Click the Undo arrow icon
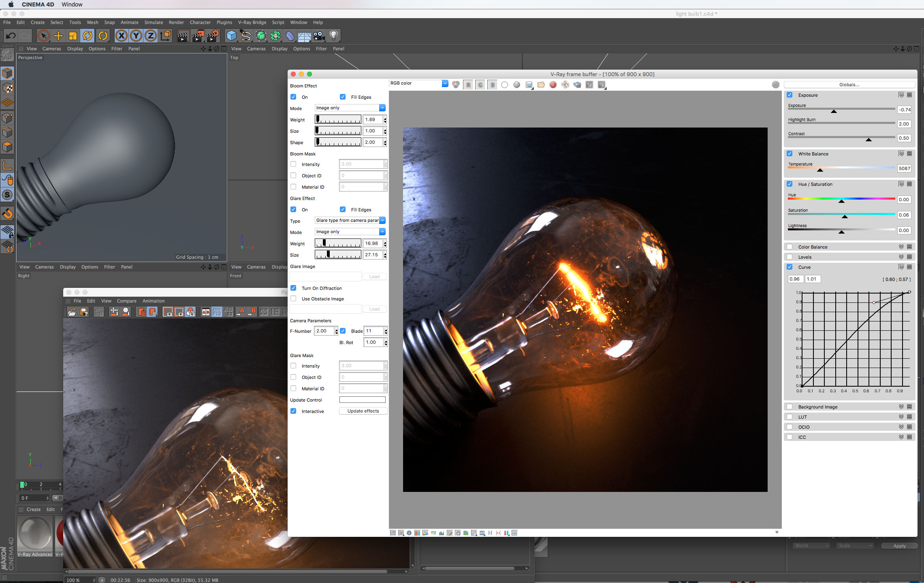The image size is (924, 583). pyautogui.click(x=11, y=36)
